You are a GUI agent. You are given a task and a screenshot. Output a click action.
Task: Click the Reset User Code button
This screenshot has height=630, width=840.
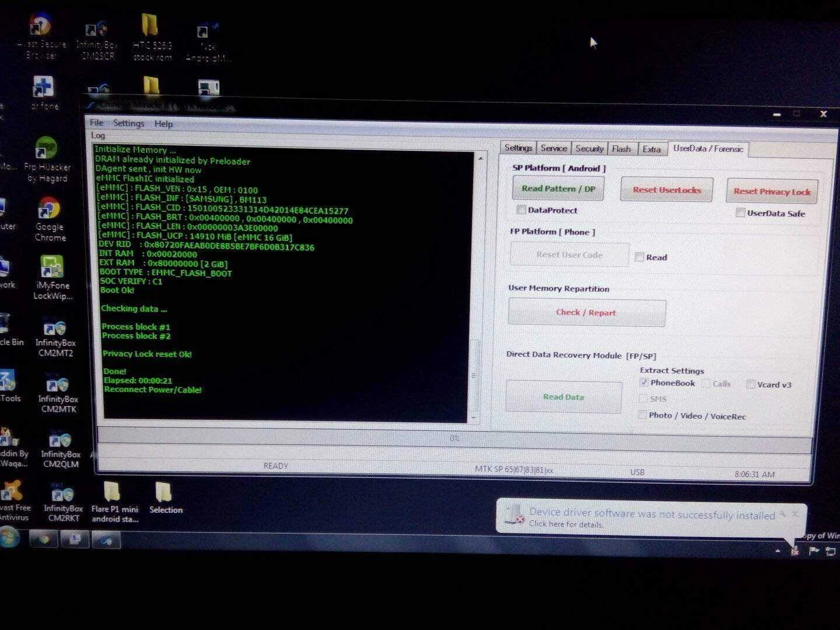pyautogui.click(x=569, y=254)
